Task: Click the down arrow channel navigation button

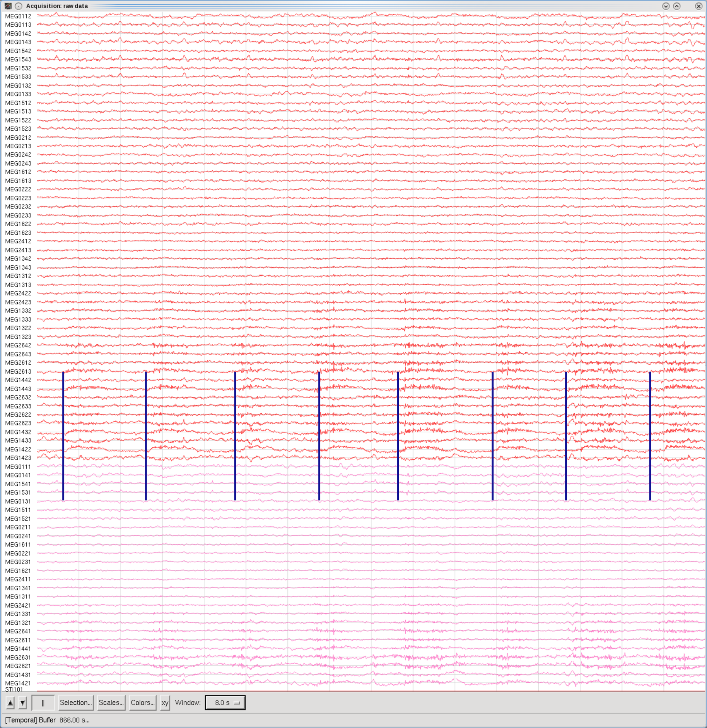Action: click(23, 702)
